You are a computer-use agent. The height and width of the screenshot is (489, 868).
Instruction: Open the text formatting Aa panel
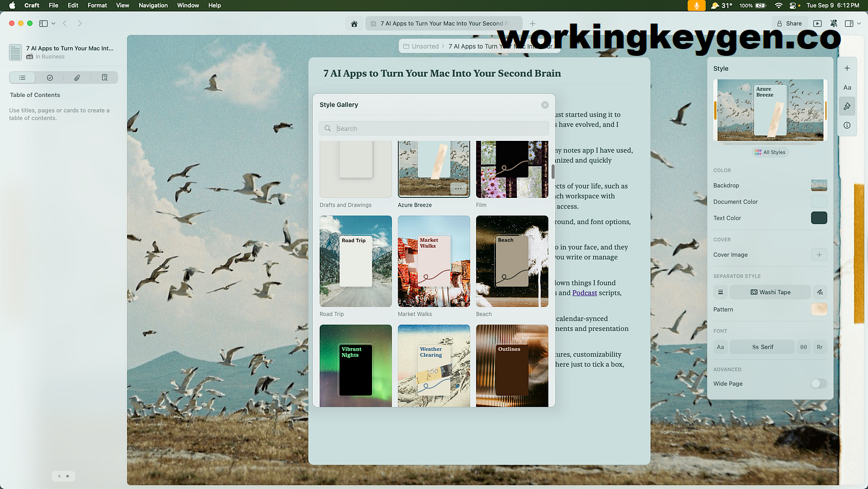pos(847,87)
